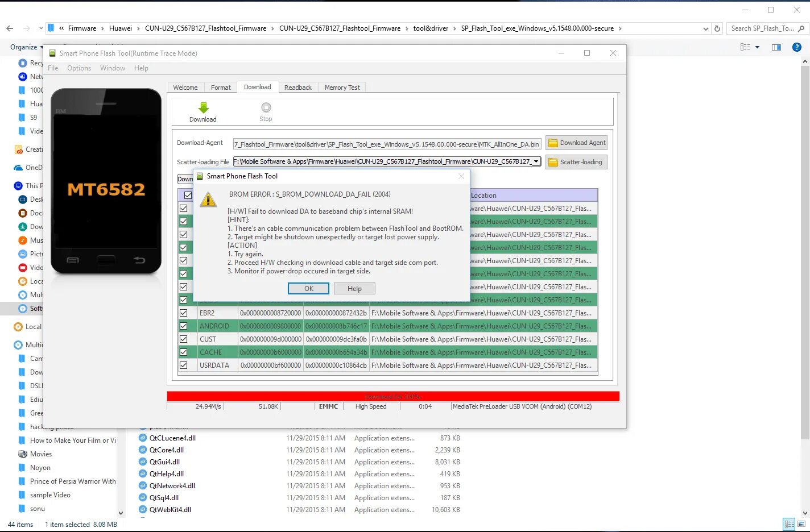Click the OneDrive cloud icon in sidebar
This screenshot has height=532, width=810.
(x=18, y=168)
